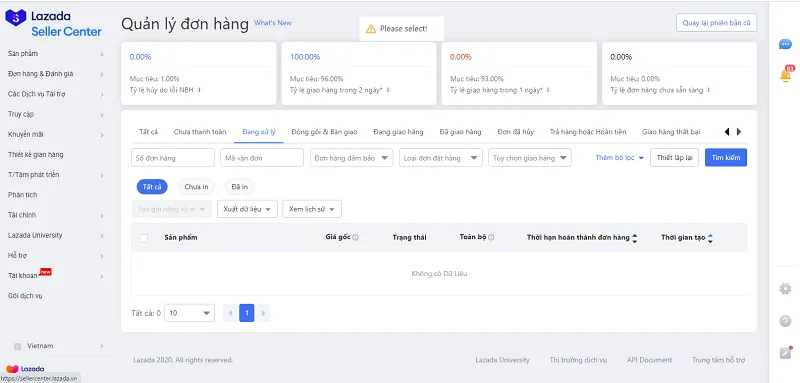Viewport: 800px width, 383px height.
Task: Go to previous page arrow
Action: [230, 313]
